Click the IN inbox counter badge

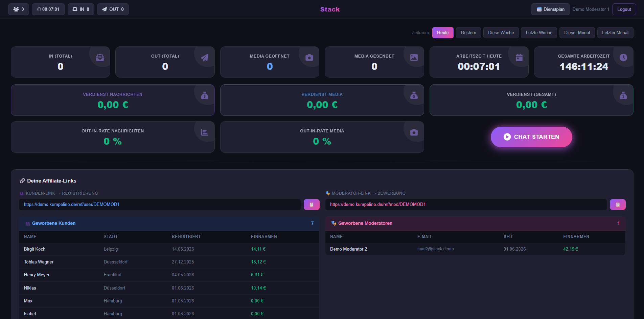tap(81, 9)
